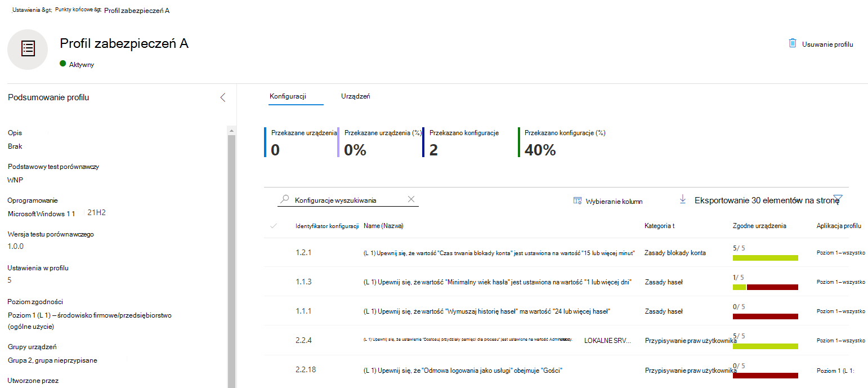Click the compliance bar for row 1.2.1
This screenshot has height=388, width=868.
click(766, 258)
